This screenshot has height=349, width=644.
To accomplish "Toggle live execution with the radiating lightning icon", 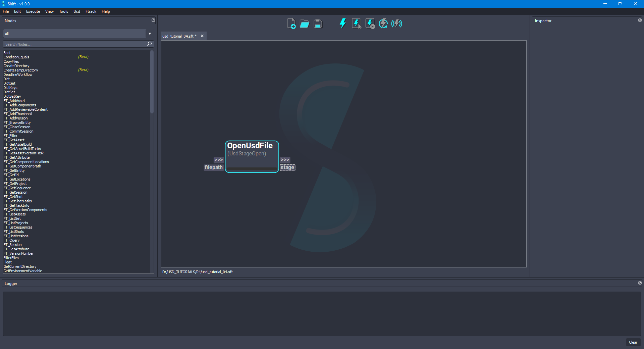I will (x=396, y=23).
